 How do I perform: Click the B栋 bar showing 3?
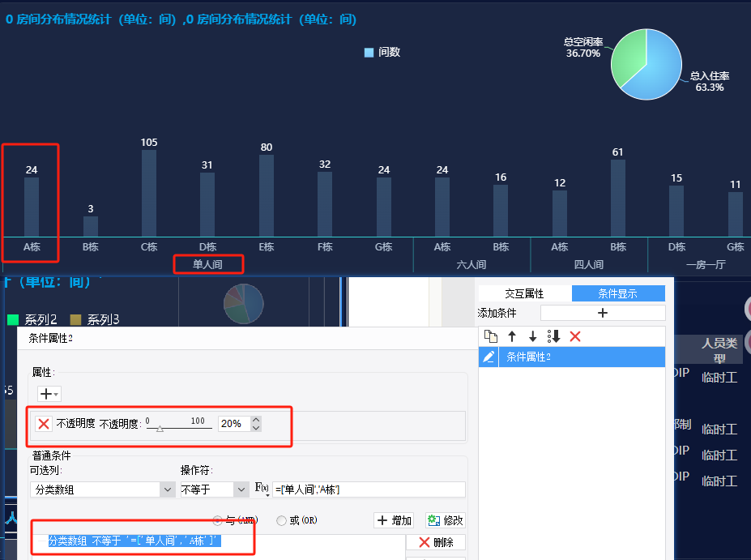click(x=91, y=227)
